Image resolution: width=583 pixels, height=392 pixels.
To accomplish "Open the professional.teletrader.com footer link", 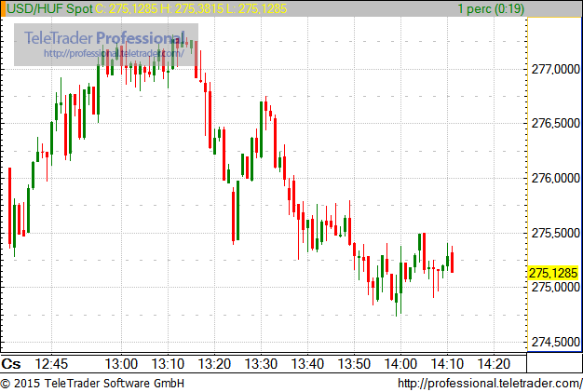I will pos(490,383).
